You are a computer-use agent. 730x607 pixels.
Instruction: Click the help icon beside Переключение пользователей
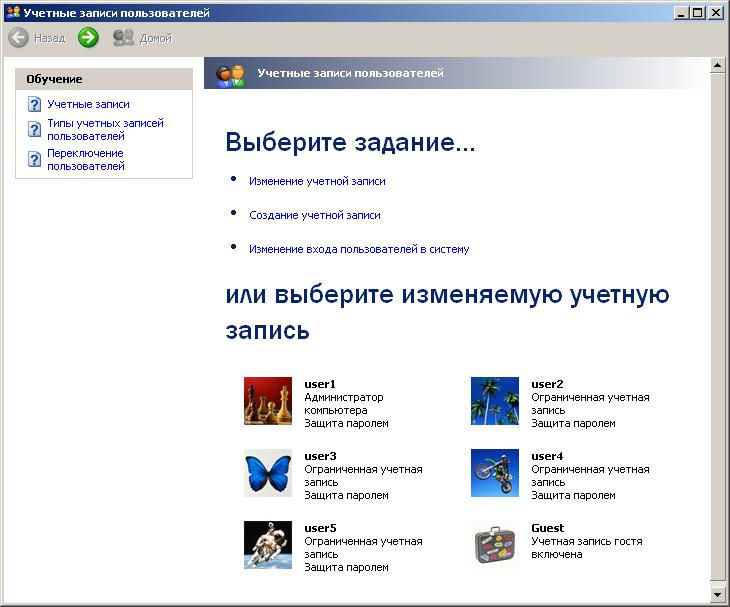[x=34, y=159]
